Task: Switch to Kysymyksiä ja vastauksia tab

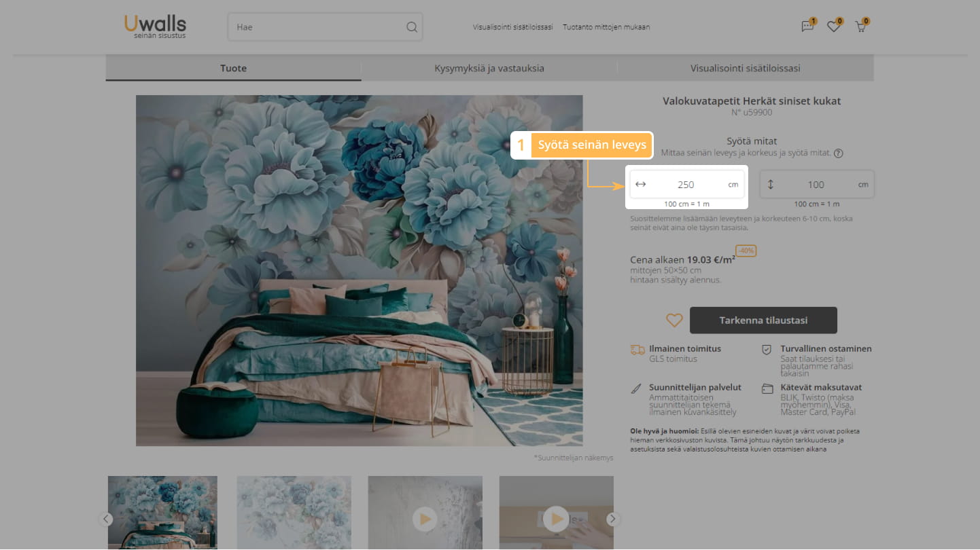Action: [489, 69]
